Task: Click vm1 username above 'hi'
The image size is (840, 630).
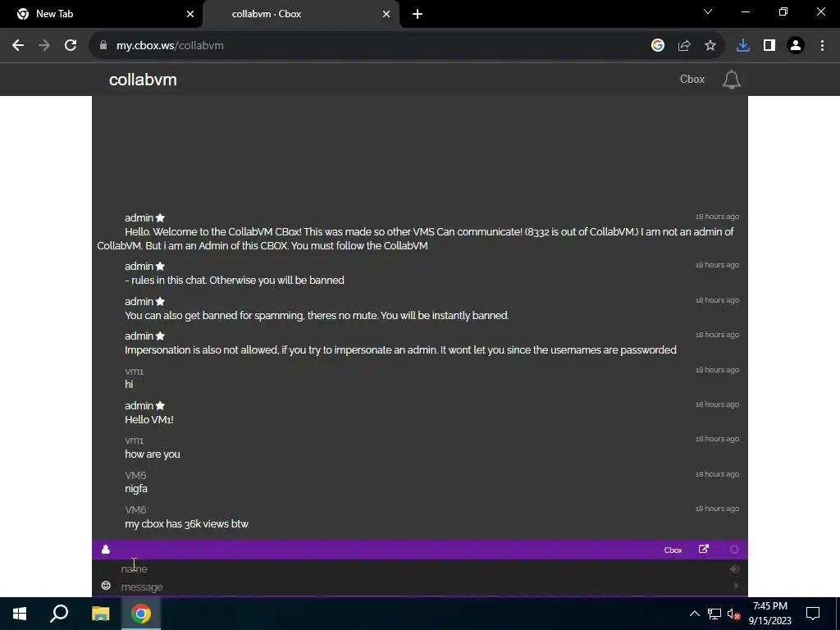Action: 134,372
